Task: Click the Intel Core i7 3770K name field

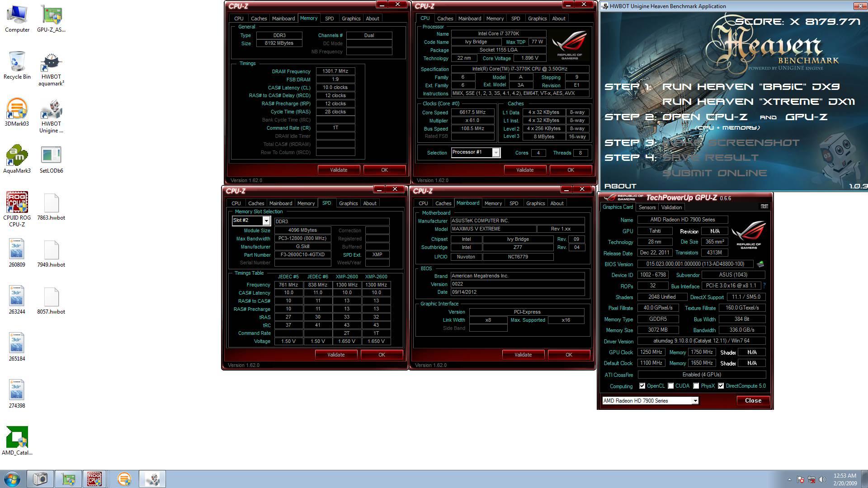Action: point(499,33)
